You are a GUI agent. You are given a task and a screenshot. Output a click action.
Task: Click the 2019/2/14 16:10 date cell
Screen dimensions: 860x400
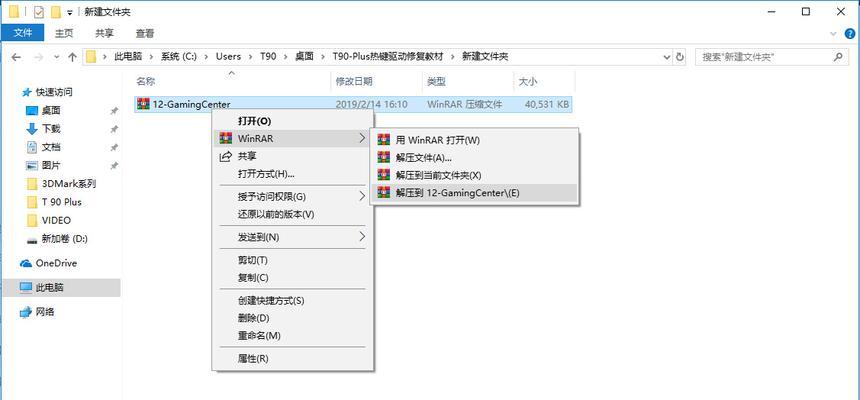pyautogui.click(x=371, y=104)
